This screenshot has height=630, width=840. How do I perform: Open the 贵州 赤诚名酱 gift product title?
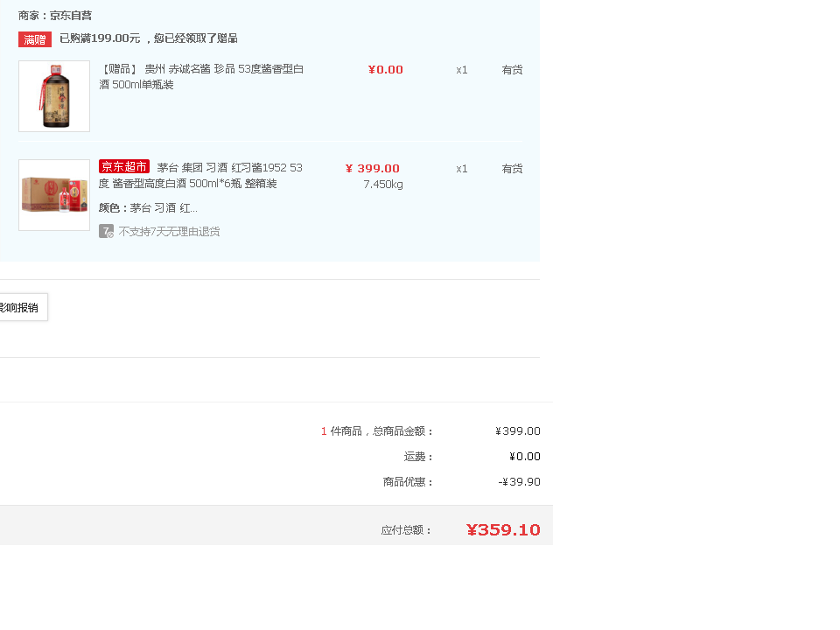point(201,77)
